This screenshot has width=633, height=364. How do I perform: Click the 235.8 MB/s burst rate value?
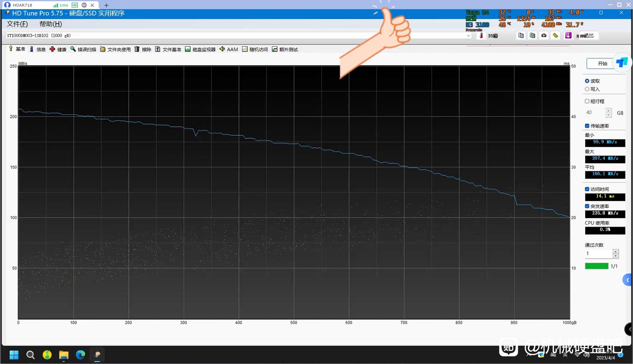pyautogui.click(x=605, y=214)
